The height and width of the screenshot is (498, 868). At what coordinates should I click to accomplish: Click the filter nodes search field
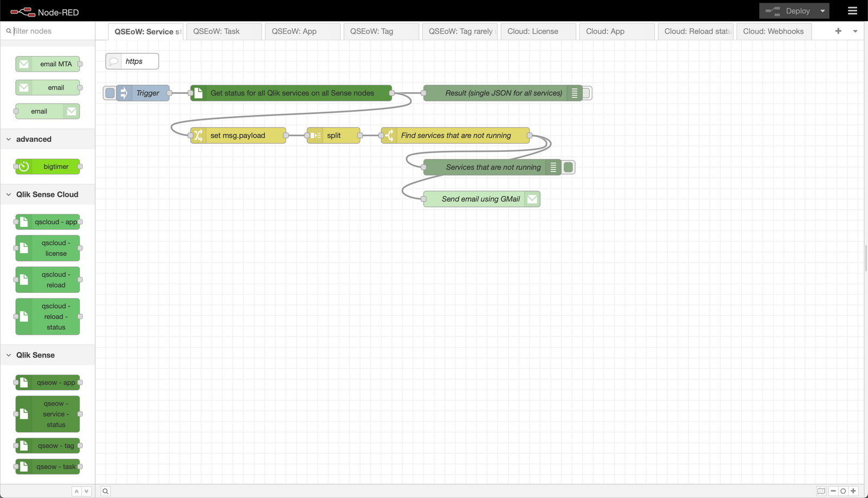pyautogui.click(x=52, y=31)
